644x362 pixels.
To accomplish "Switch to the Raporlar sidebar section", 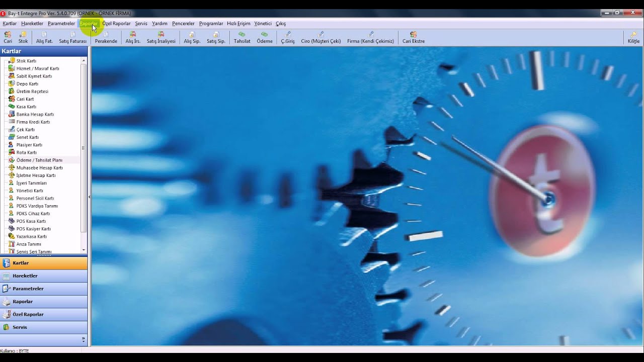I will click(44, 302).
